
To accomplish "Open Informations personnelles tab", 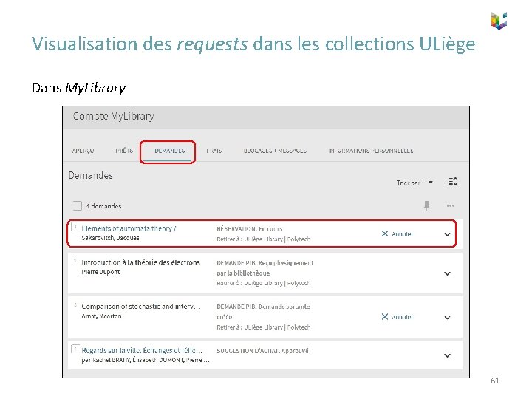I will 371,151.
